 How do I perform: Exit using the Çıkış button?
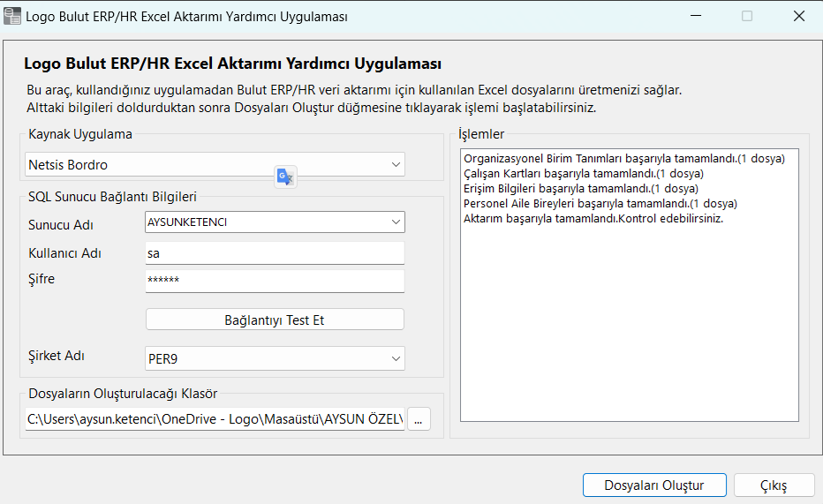click(774, 485)
